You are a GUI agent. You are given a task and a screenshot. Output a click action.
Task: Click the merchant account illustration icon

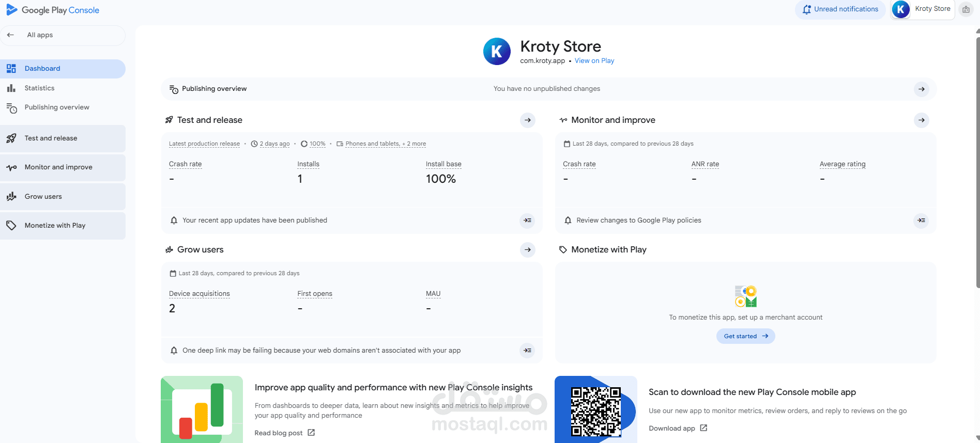(745, 296)
